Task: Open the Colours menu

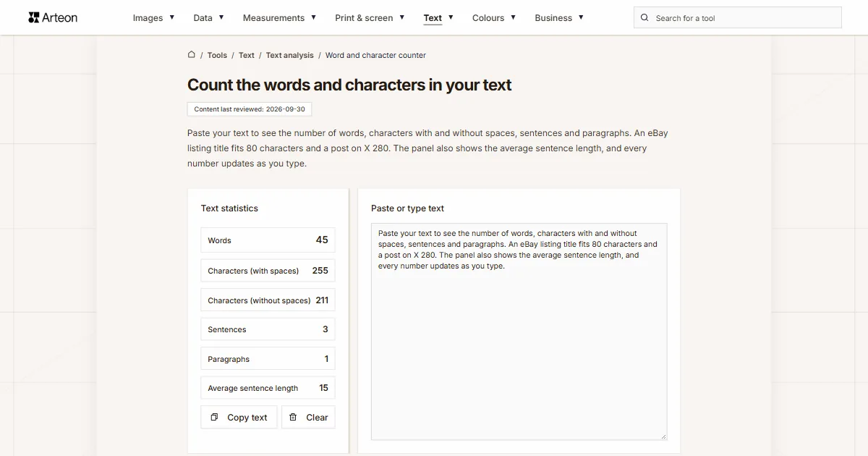Action: point(488,17)
